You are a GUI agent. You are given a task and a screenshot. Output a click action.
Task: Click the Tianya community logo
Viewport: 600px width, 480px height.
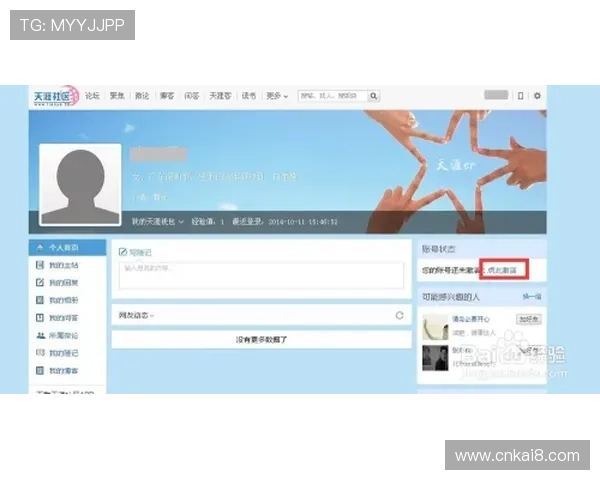pos(56,96)
